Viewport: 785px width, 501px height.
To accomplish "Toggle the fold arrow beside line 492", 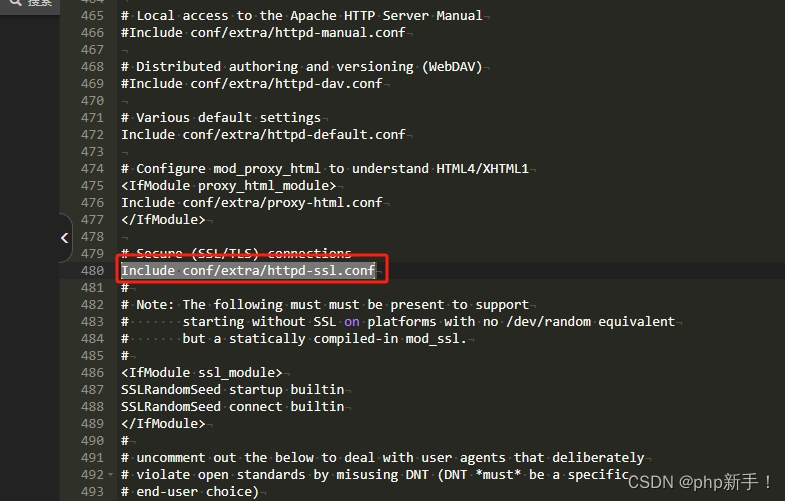I will coord(110,474).
